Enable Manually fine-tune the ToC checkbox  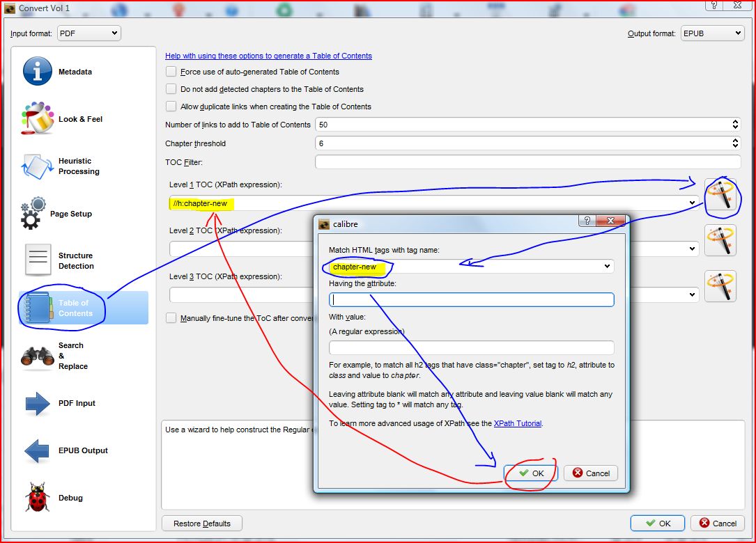171,318
